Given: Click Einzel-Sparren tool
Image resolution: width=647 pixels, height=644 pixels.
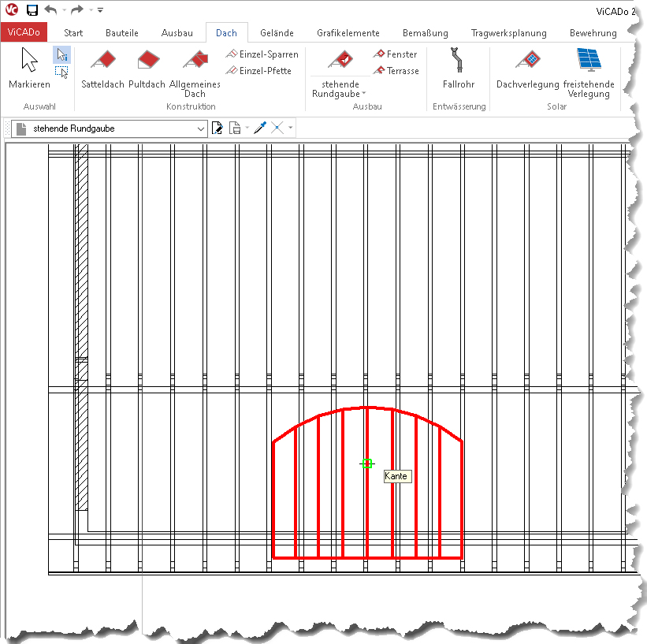Looking at the screenshot, I should pyautogui.click(x=262, y=54).
